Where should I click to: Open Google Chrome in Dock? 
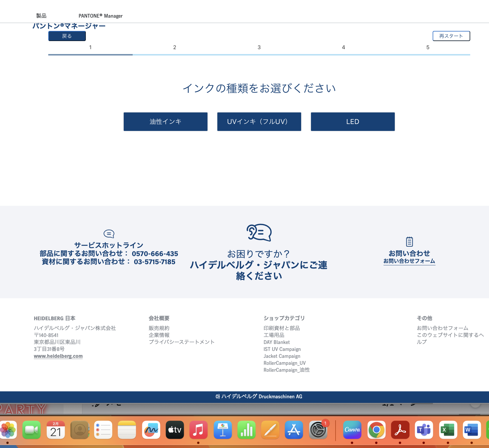click(377, 430)
